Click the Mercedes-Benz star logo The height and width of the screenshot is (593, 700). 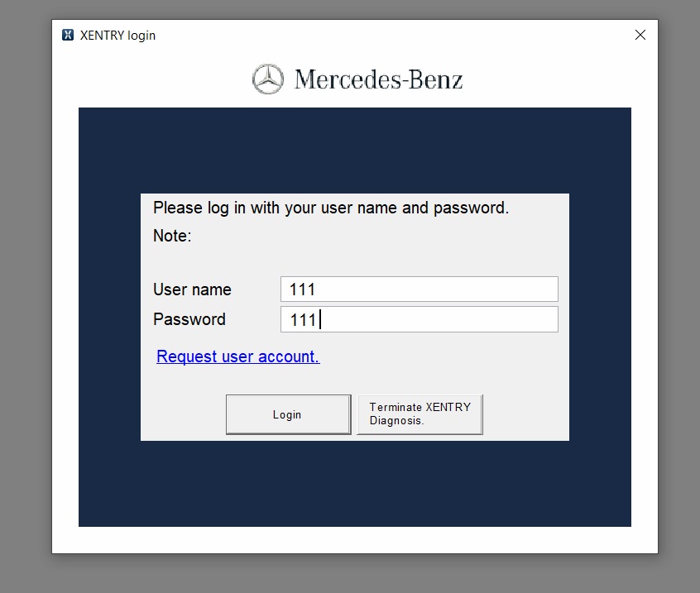point(267,79)
